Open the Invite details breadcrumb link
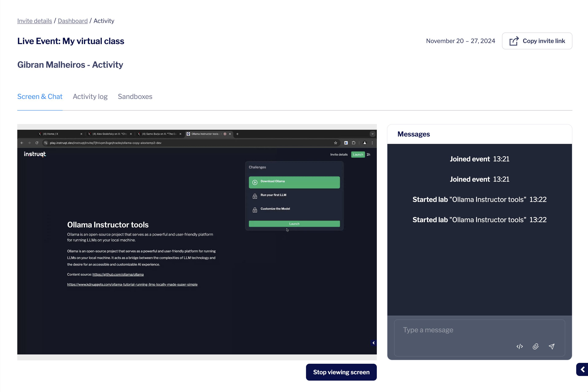This screenshot has width=588, height=392. pyautogui.click(x=35, y=21)
